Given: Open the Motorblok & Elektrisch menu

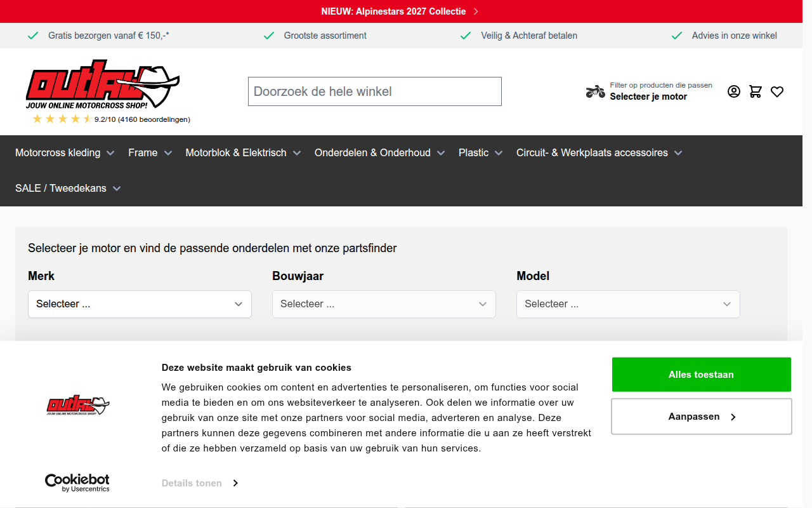Looking at the screenshot, I should coord(243,152).
